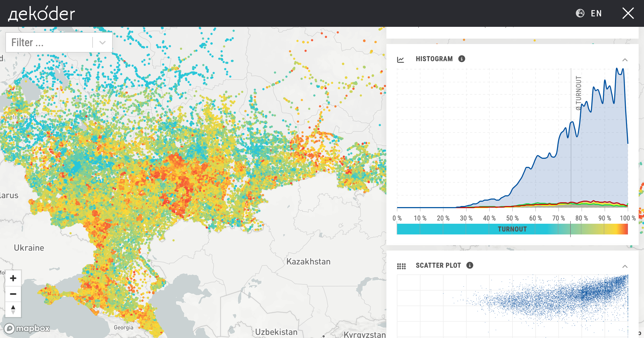Screen dimensions: 644x338
Task: Open the Filter dropdown field
Action: point(59,42)
